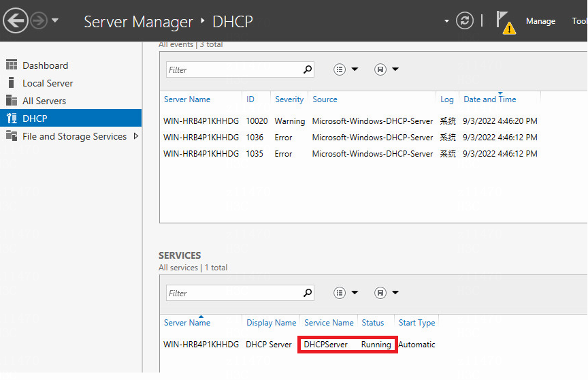Sort events by ID column
Screen dimensions: 588x380
click(x=250, y=99)
